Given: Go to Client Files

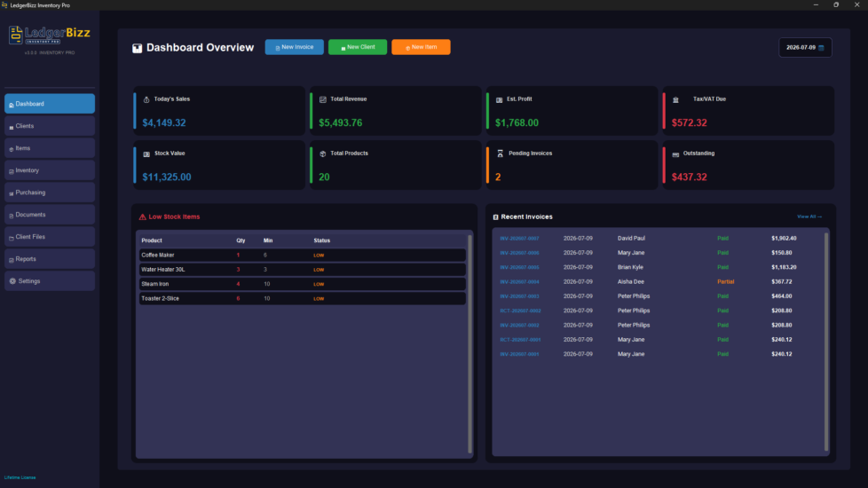Looking at the screenshot, I should click(x=50, y=236).
